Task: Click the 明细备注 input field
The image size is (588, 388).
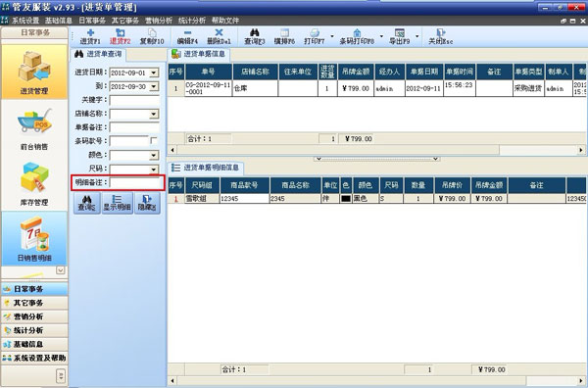Action: [136, 182]
